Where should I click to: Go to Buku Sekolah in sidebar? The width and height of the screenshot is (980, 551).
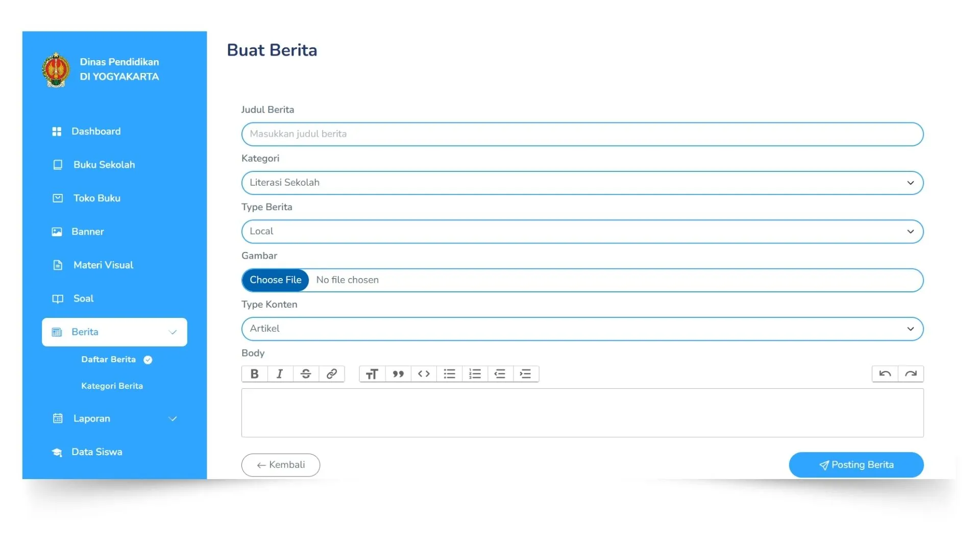[104, 165]
